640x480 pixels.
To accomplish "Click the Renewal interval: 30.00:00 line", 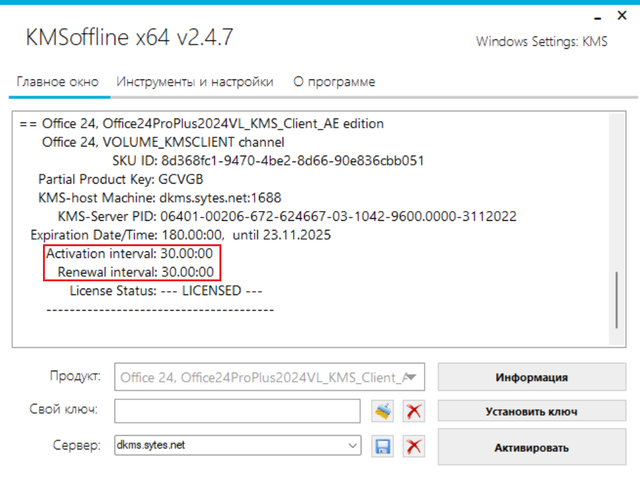I will click(136, 272).
